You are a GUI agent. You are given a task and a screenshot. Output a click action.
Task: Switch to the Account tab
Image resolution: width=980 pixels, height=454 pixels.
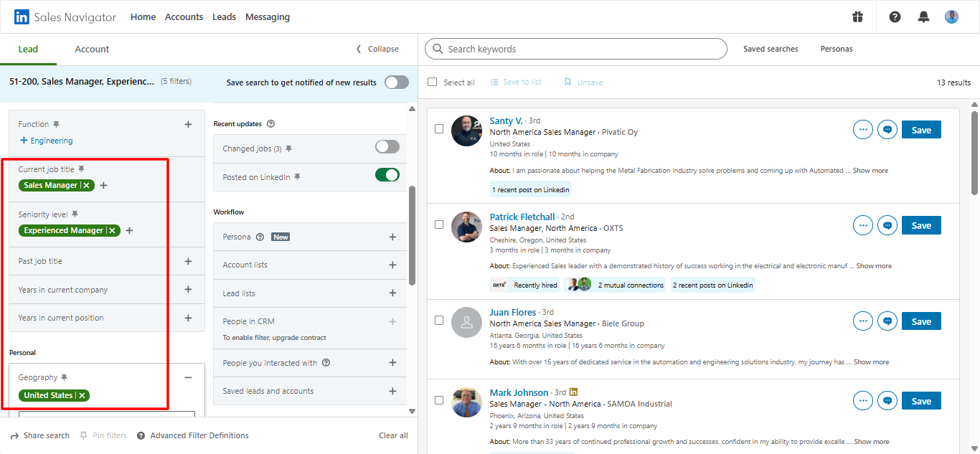(x=92, y=49)
